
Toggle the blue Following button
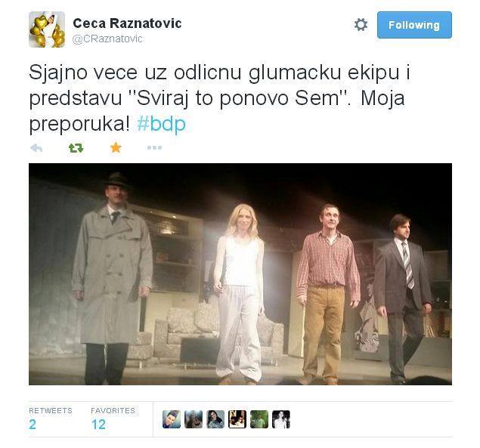tap(414, 25)
